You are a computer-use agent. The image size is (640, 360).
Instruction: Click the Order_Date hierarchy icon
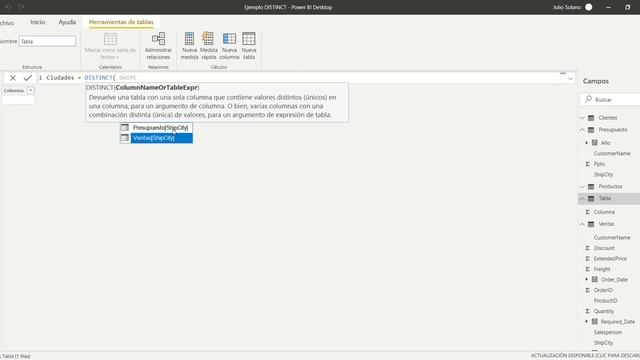point(595,279)
